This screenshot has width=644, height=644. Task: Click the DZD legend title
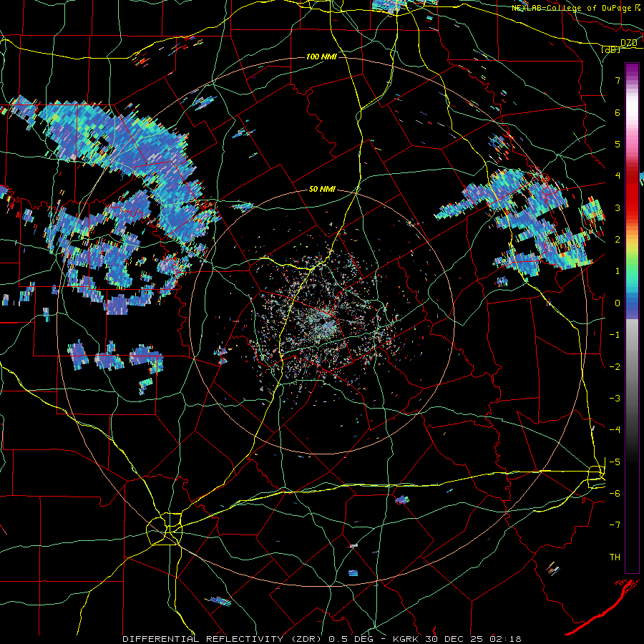[629, 43]
